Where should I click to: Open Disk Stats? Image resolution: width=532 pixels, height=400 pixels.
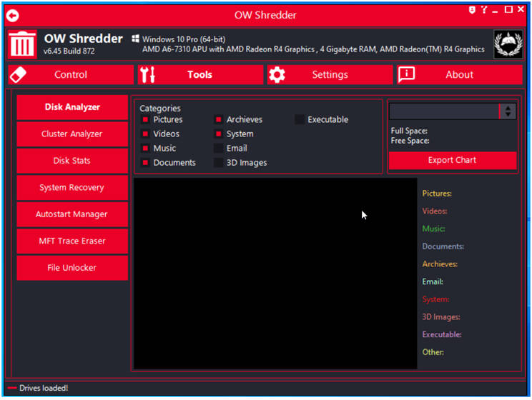[72, 161]
